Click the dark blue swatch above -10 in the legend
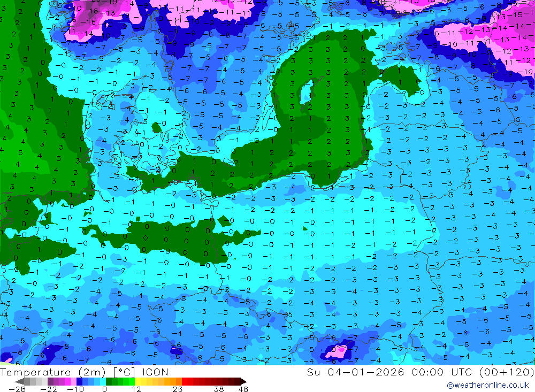Screen dimensions: 535x392 [80, 381]
